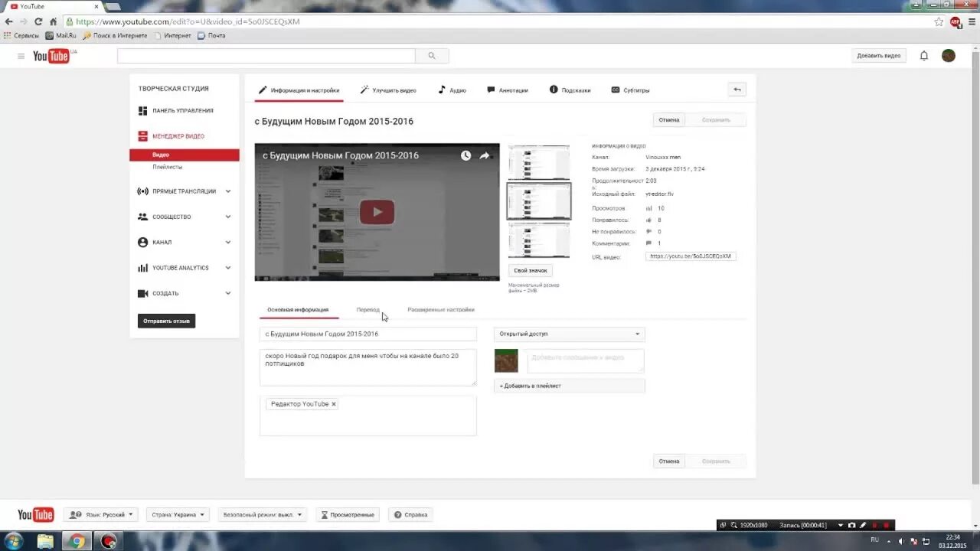The height and width of the screenshot is (551, 980).
Task: Click the recorder camera screenshot icon
Action: point(852,525)
